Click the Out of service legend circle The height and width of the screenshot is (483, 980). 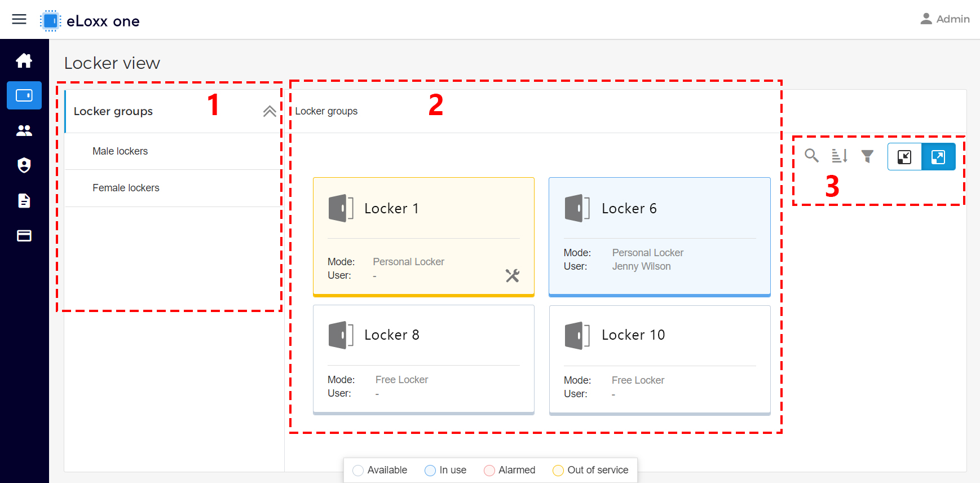pos(558,471)
